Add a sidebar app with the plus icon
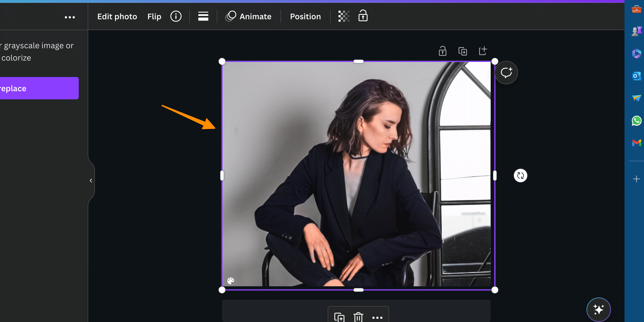 tap(636, 179)
